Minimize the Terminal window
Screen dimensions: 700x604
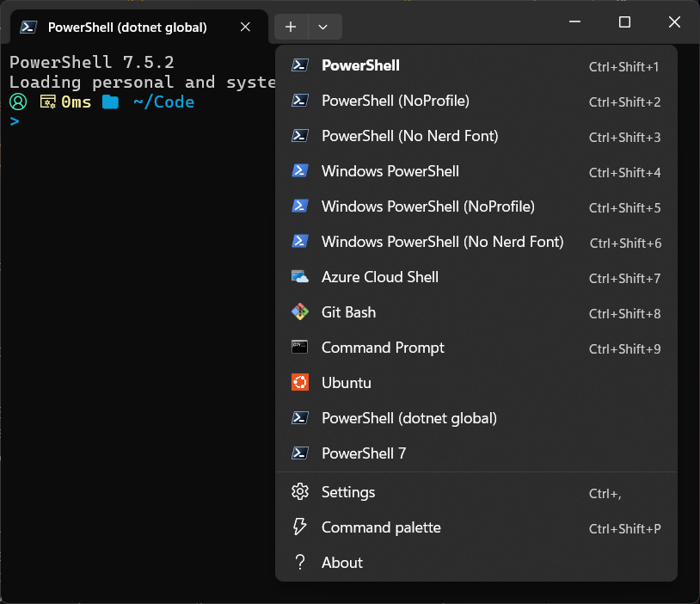(574, 22)
